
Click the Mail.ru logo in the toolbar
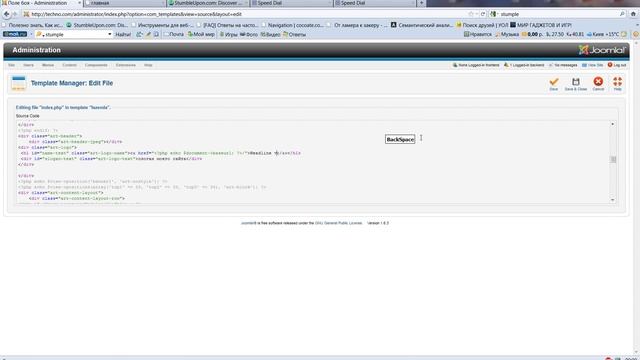coord(15,34)
